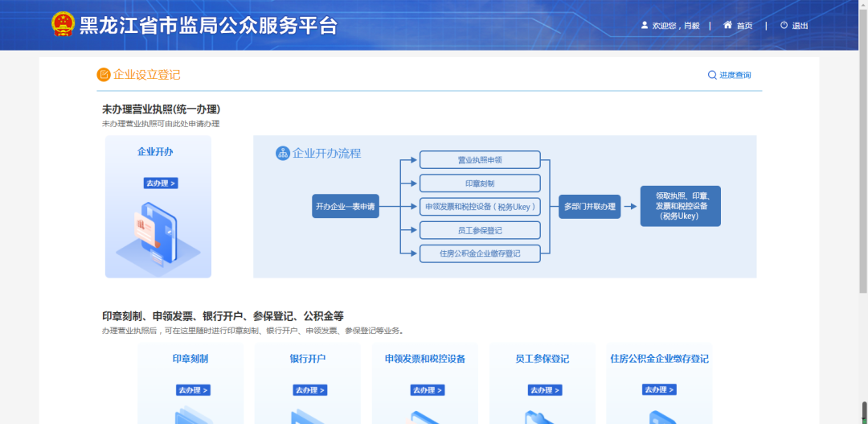Log out via 退出 link
868x424 pixels.
(x=800, y=26)
